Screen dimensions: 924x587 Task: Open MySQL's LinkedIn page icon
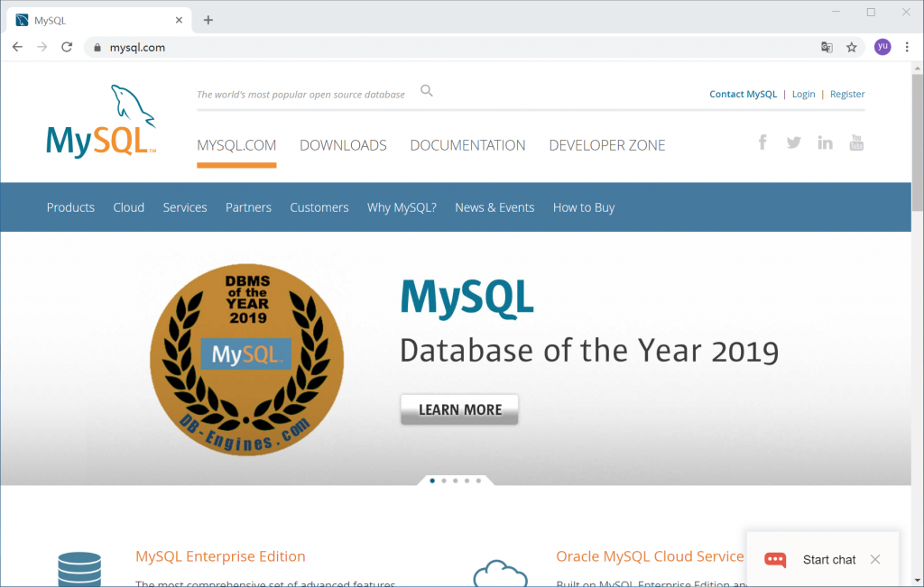(825, 142)
